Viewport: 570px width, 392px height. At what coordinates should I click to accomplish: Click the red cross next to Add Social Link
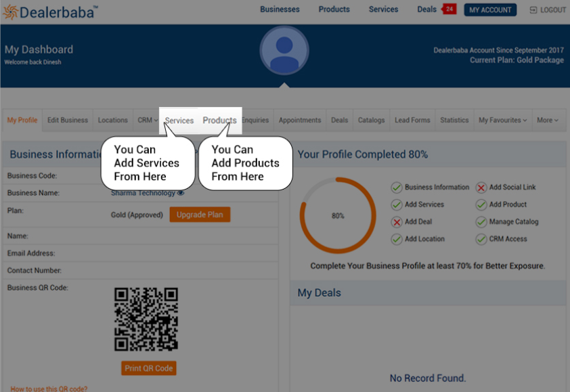[481, 188]
